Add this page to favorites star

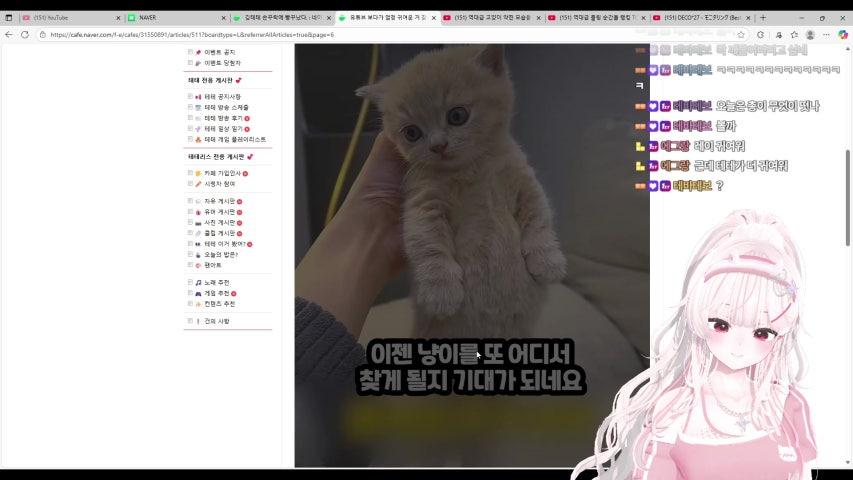[x=741, y=34]
